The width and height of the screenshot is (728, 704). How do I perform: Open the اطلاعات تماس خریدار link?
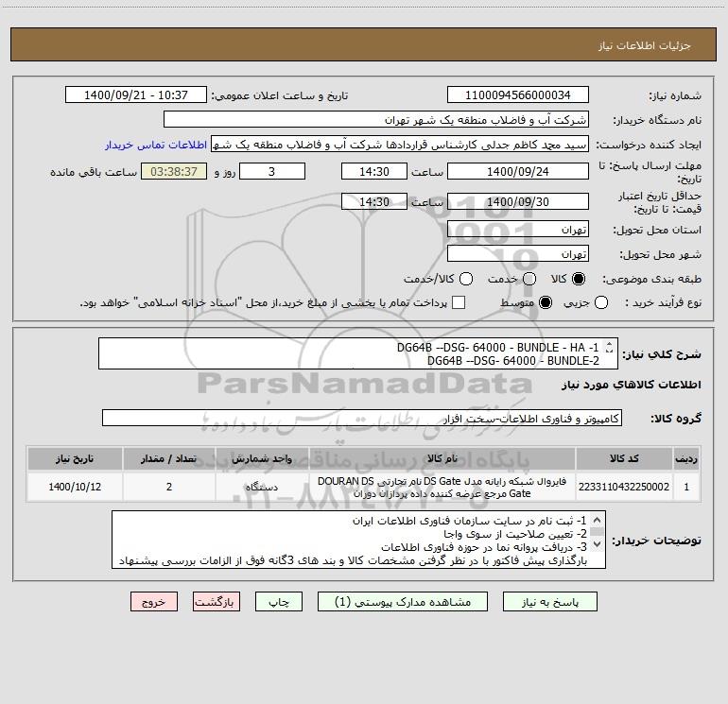click(156, 145)
